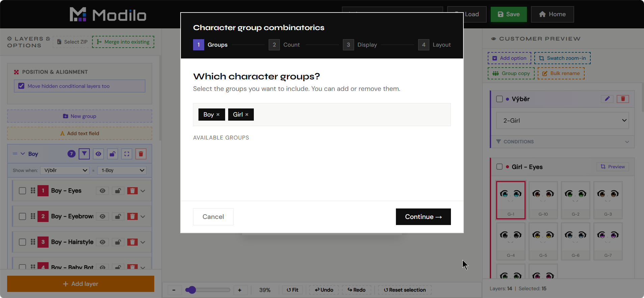Click Add text field button
This screenshot has height=298, width=644.
coord(80,133)
